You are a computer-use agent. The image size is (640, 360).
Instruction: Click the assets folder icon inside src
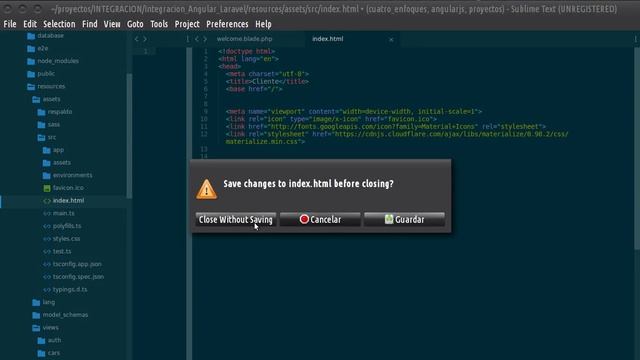click(x=47, y=163)
